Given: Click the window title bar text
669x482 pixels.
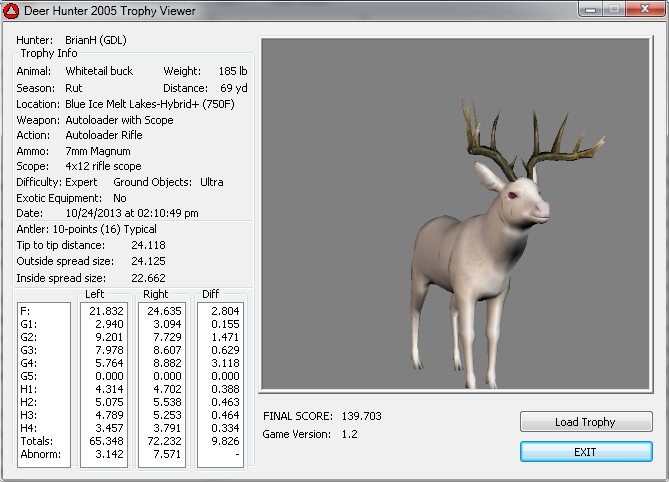Looking at the screenshot, I should coord(110,11).
